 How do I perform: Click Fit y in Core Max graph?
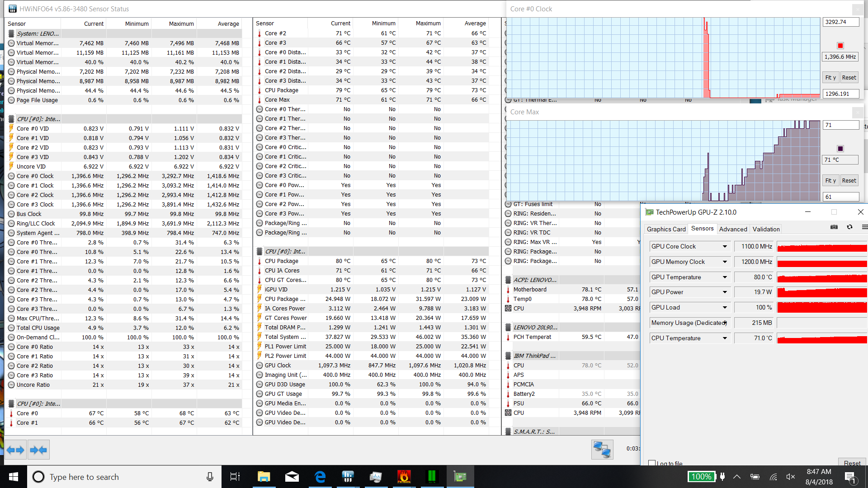[830, 181]
